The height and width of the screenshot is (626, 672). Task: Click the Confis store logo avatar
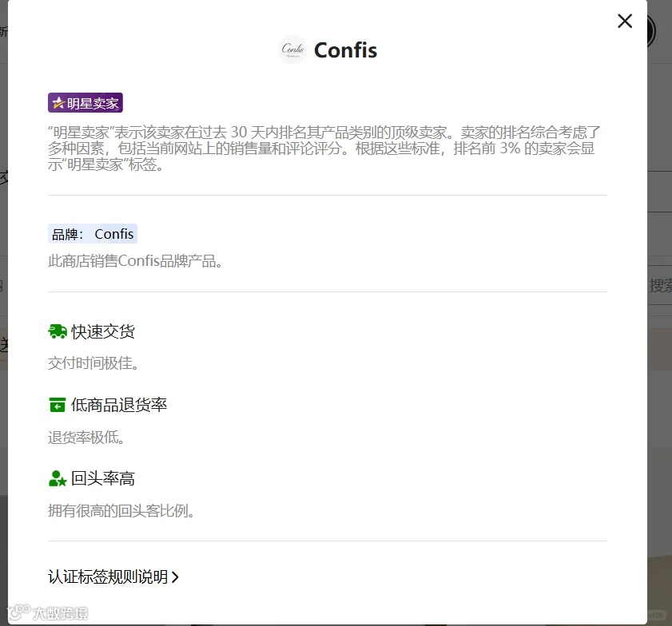click(x=292, y=50)
